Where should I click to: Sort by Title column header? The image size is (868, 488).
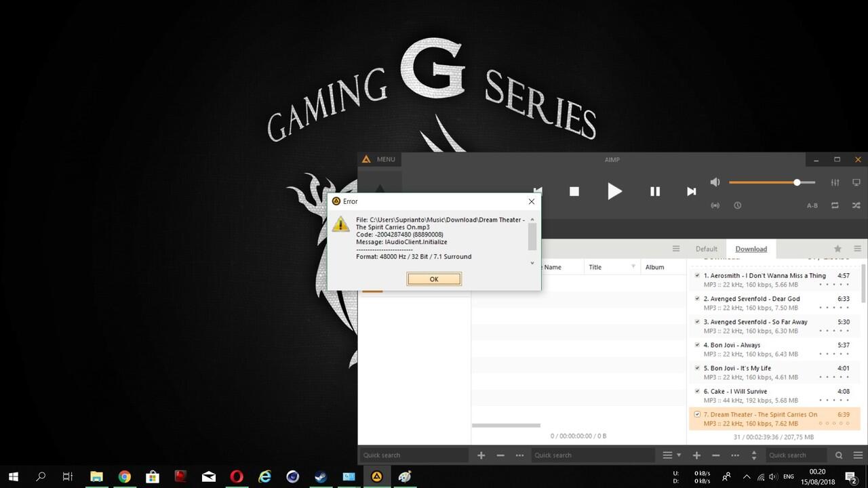(595, 267)
